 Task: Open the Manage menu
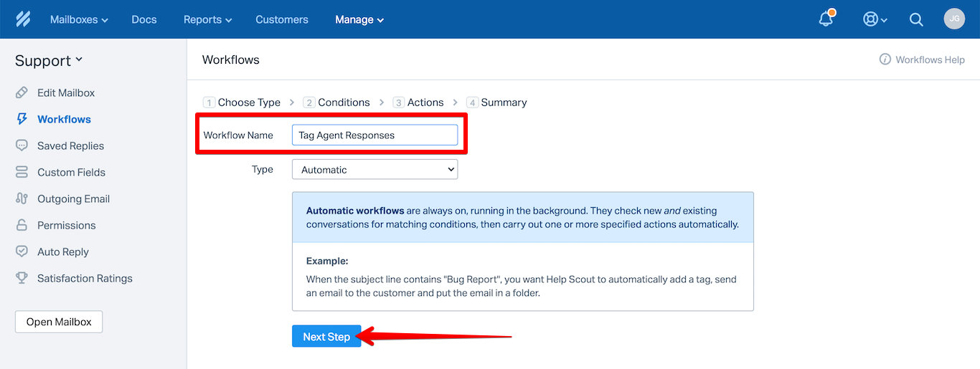[x=359, y=19]
